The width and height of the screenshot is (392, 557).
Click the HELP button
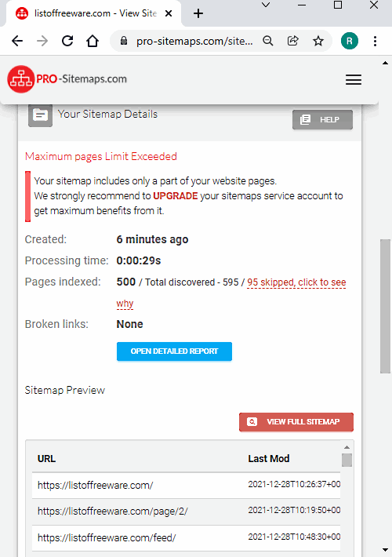point(322,120)
